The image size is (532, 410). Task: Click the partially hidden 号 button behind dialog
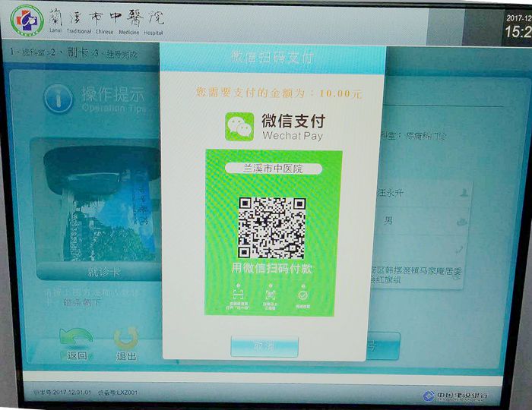pos(383,346)
